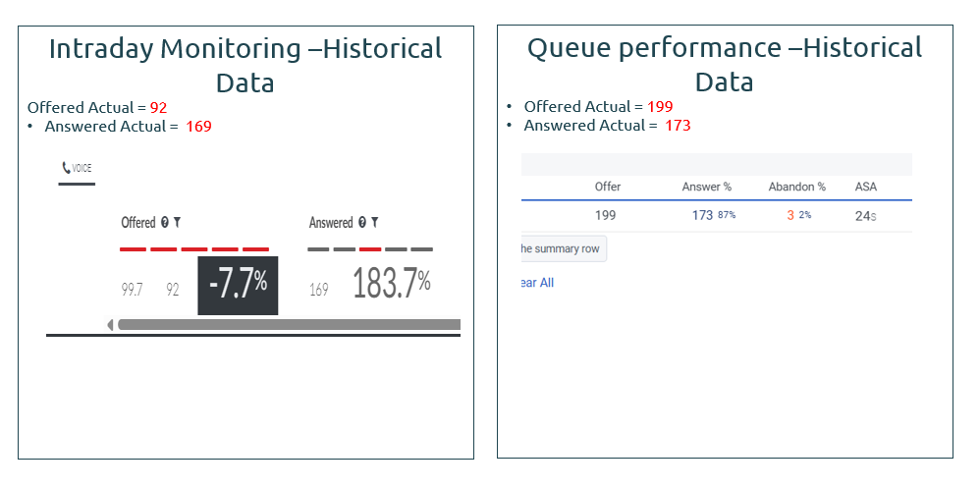The width and height of the screenshot is (980, 489).
Task: Click the 183.7% Answered percentage value
Action: [x=391, y=285]
